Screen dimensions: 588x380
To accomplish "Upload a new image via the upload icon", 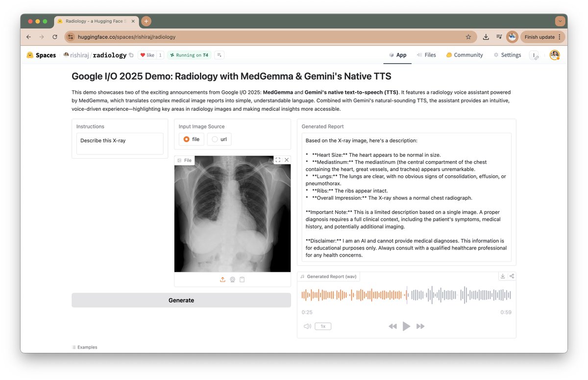I will tap(222, 279).
